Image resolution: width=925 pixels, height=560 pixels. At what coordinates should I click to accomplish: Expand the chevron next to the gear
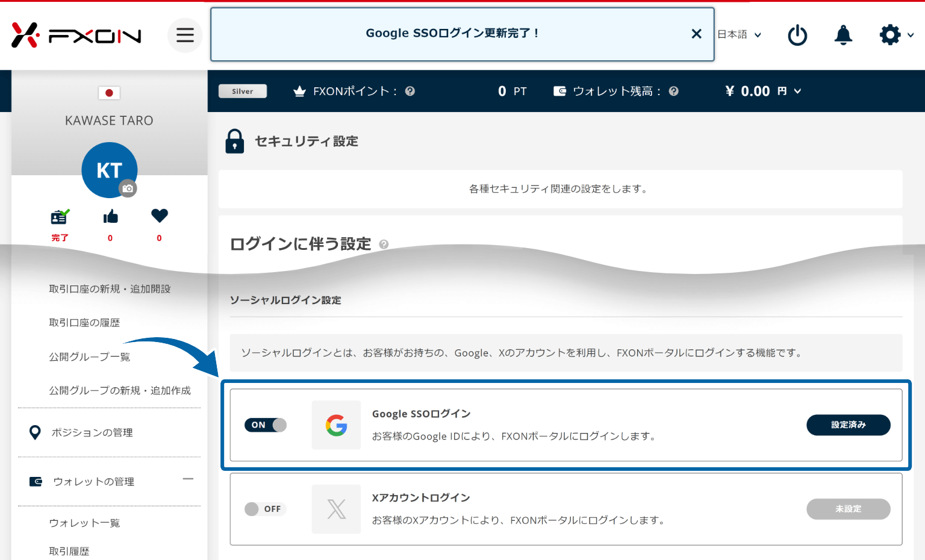(x=911, y=35)
